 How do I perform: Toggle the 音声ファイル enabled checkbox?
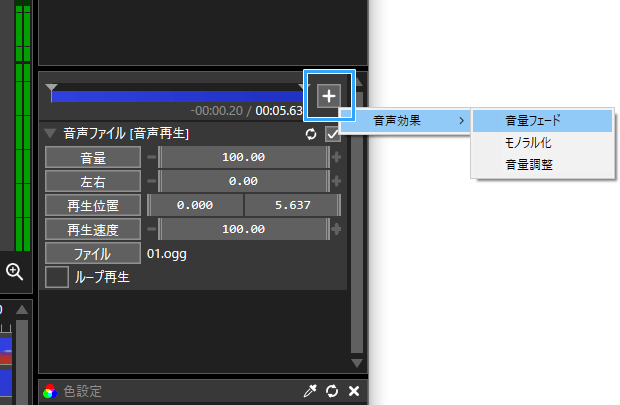pos(333,134)
